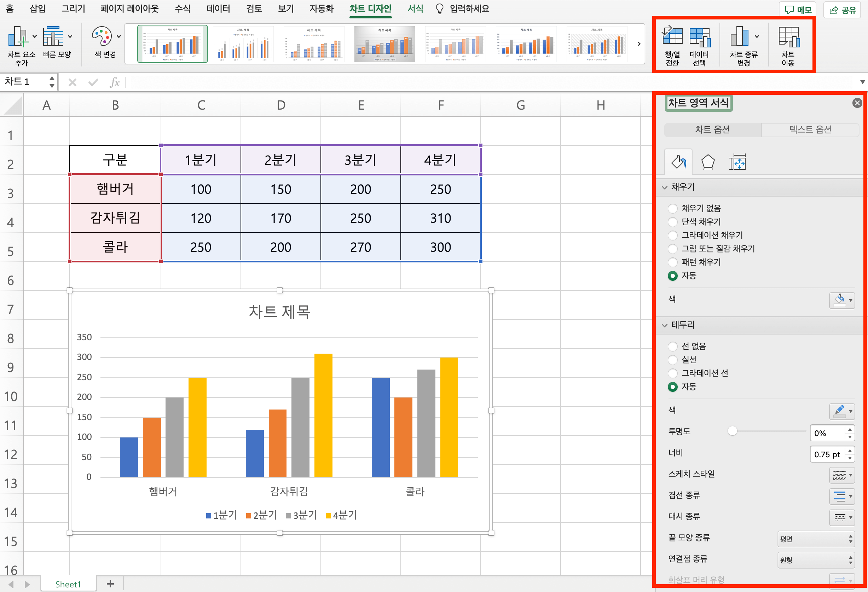Click the 투명도 transparency slider handle
The width and height of the screenshot is (868, 592).
click(732, 431)
